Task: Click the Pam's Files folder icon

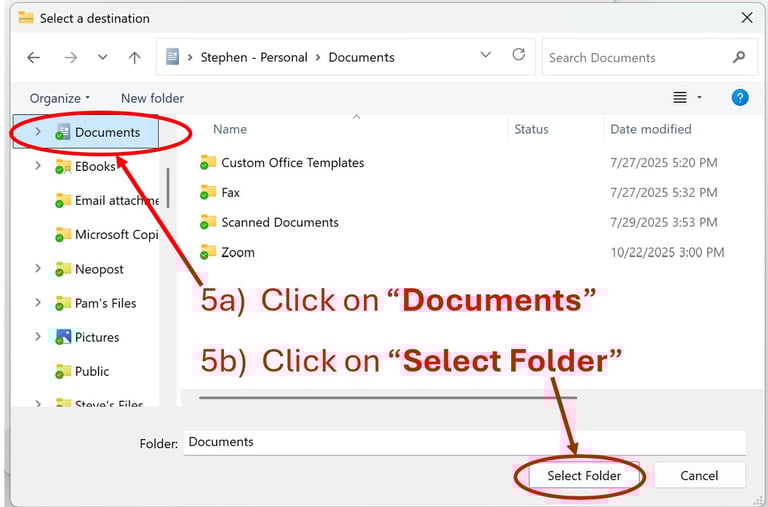Action: click(x=63, y=303)
